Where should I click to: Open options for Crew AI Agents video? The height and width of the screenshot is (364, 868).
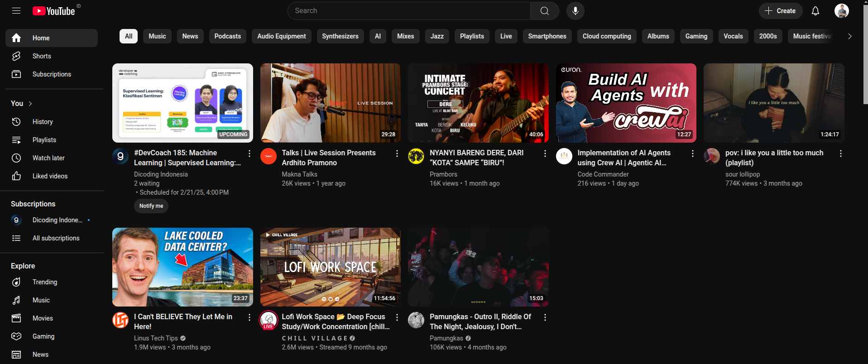[x=693, y=154]
